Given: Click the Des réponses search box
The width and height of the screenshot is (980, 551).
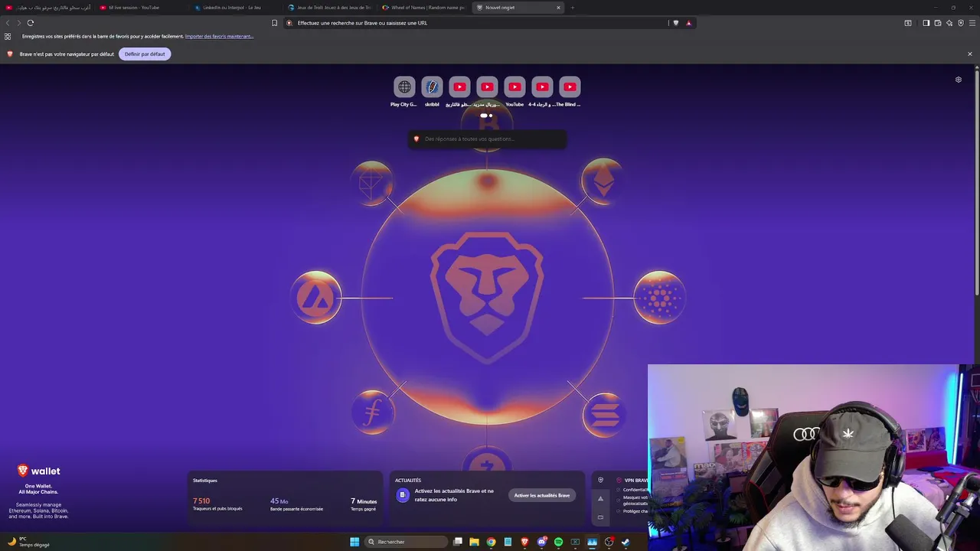Looking at the screenshot, I should [x=488, y=139].
